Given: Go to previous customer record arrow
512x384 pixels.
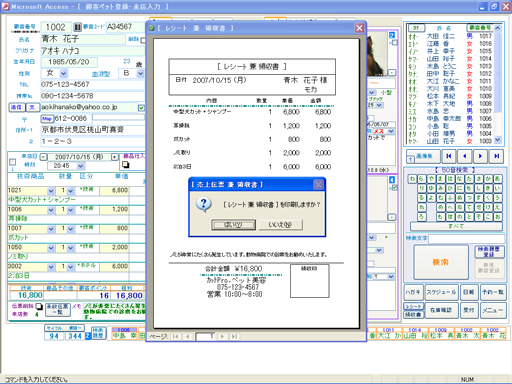Looking at the screenshot, I should [465, 156].
